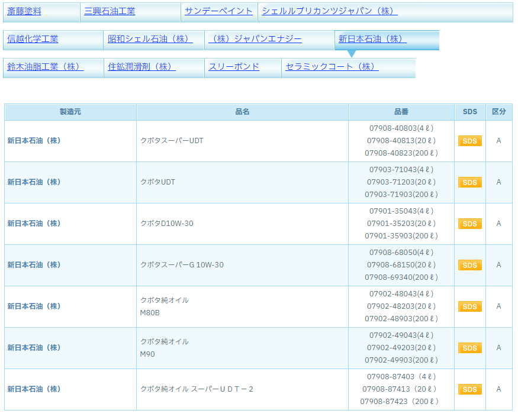Viewport: 518px width, 420px height.
Task: Open SDS for クボタ純オイル M80B
Action: tap(469, 306)
